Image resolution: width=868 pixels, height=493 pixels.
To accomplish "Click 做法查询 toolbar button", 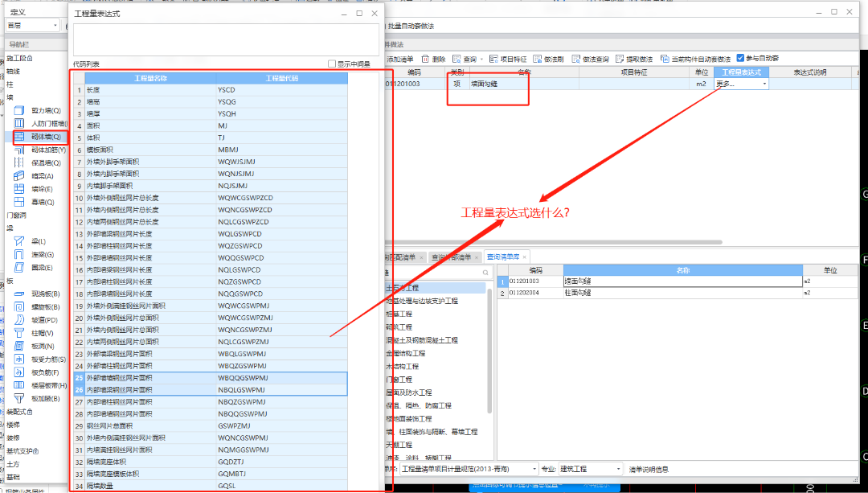I will [x=590, y=59].
